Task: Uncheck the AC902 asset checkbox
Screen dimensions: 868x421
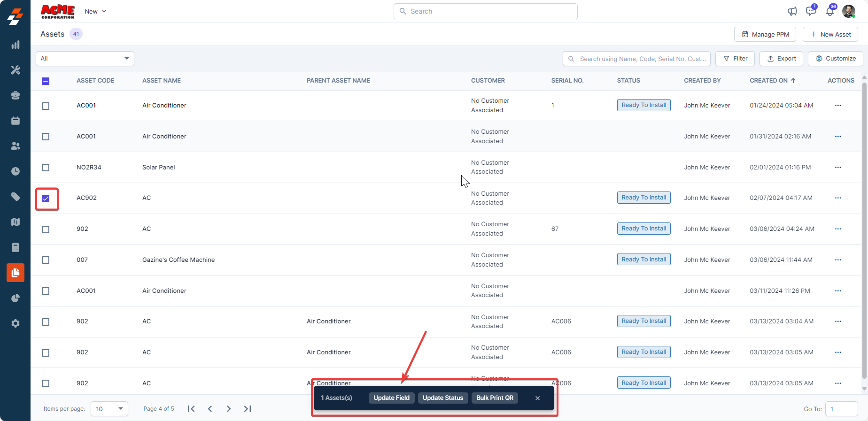Action: tap(46, 199)
